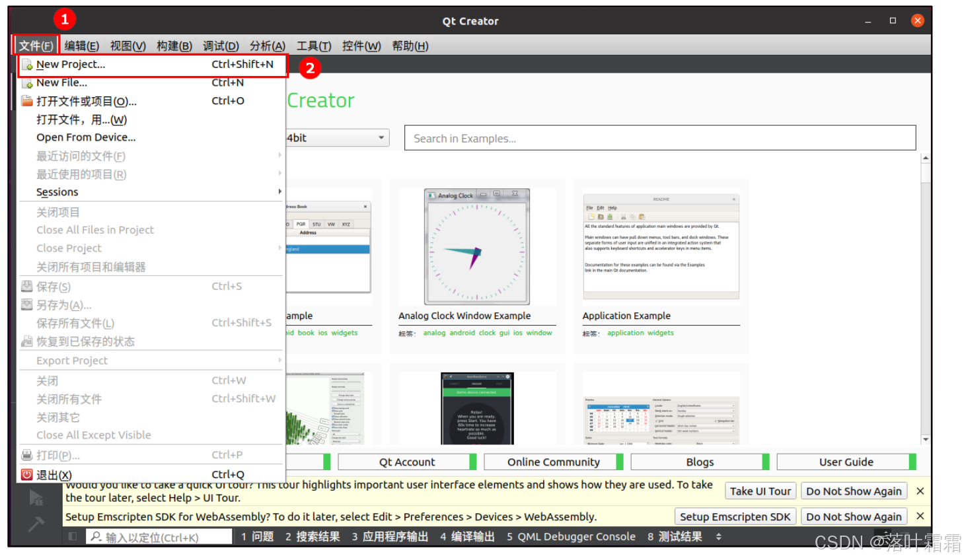This screenshot has height=560, width=964.
Task: Click the examples list scrollbar up arrow
Action: tap(925, 158)
